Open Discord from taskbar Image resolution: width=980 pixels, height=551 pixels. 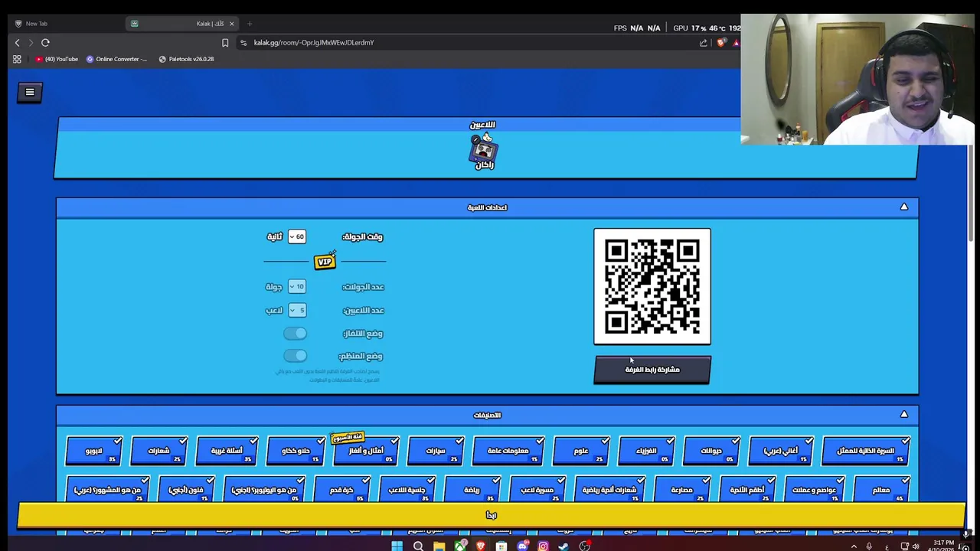pyautogui.click(x=522, y=546)
